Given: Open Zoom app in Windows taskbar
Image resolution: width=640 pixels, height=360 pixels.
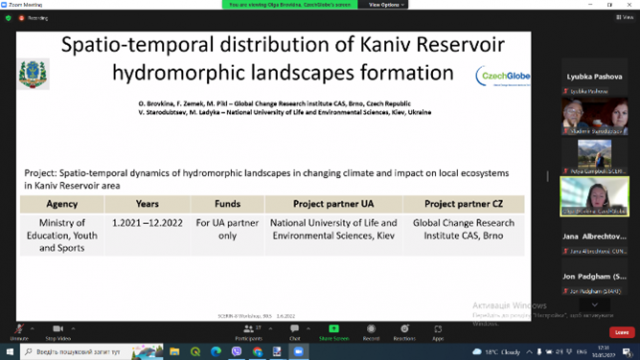Looking at the screenshot, I should tap(298, 351).
